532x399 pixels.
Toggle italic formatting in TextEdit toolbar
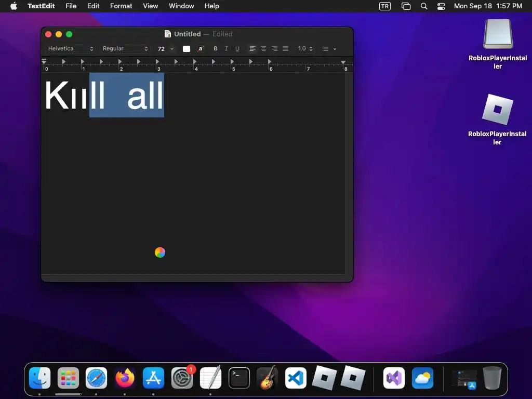(x=227, y=48)
